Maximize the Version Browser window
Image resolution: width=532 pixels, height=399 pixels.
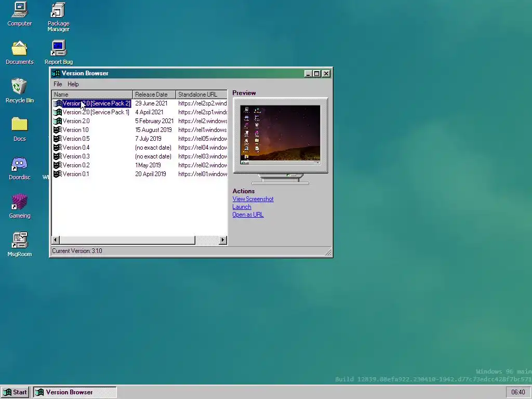pos(316,74)
